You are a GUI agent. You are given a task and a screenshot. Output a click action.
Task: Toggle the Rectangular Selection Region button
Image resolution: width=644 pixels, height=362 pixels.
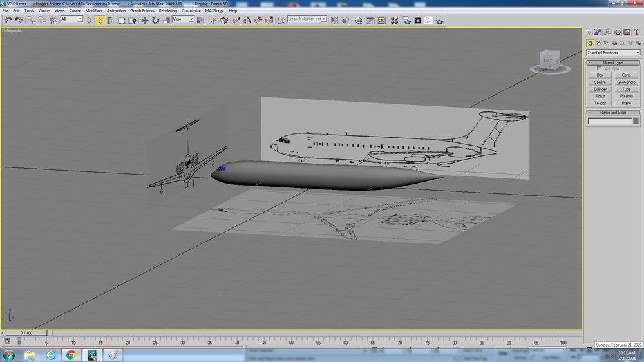[x=121, y=21]
